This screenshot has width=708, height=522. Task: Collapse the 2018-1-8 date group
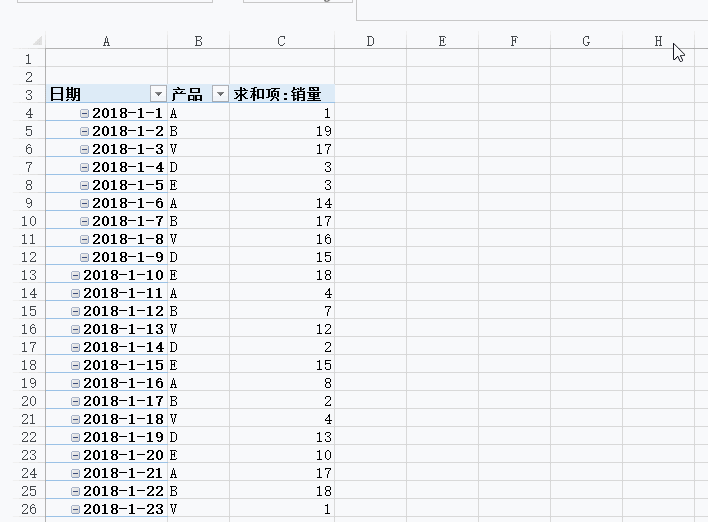point(84,239)
